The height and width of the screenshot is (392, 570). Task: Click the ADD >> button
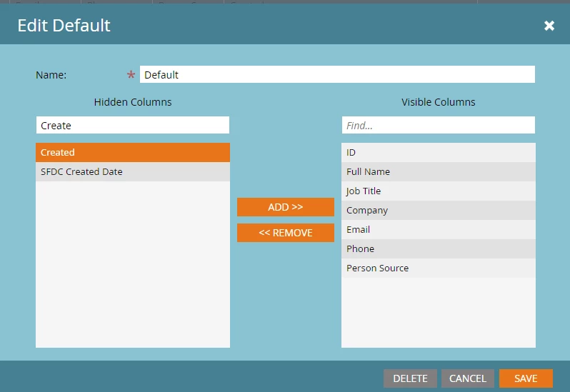tap(286, 207)
